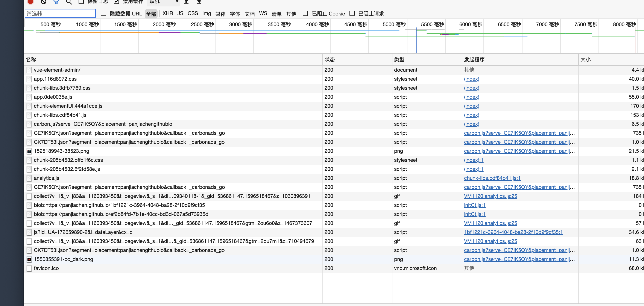The image size is (644, 306).
Task: Enable the 隐藏数据 URL checkbox
Action: [x=103, y=14]
